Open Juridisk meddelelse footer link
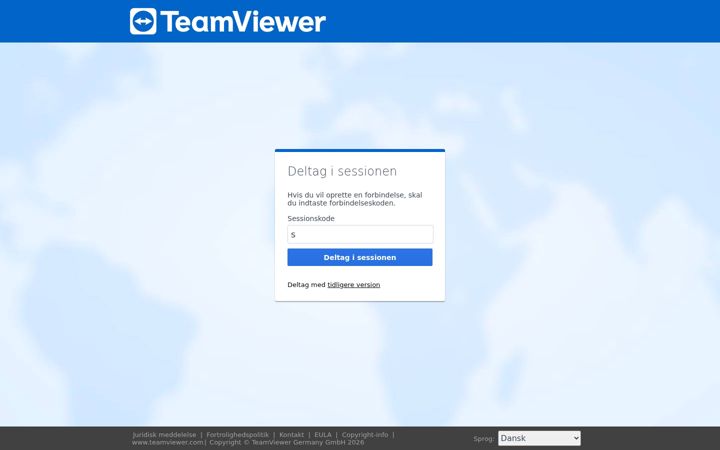This screenshot has width=720, height=450. pos(164,435)
